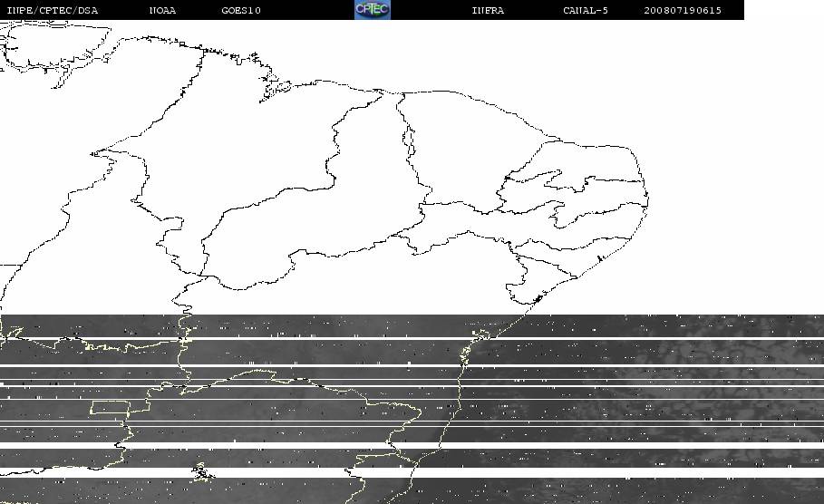Click the 200807190615 timestamp
The image size is (824, 504).
(683, 10)
